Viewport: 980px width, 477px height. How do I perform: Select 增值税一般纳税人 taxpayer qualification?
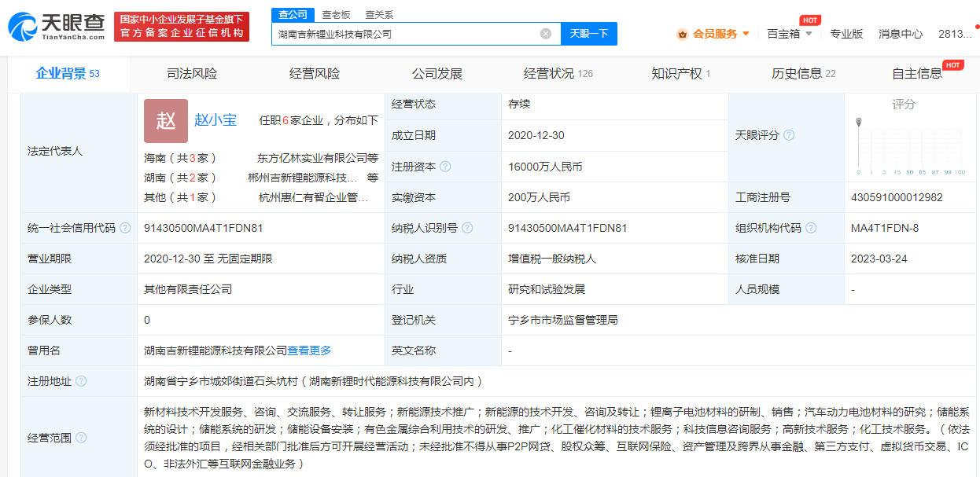(x=552, y=259)
